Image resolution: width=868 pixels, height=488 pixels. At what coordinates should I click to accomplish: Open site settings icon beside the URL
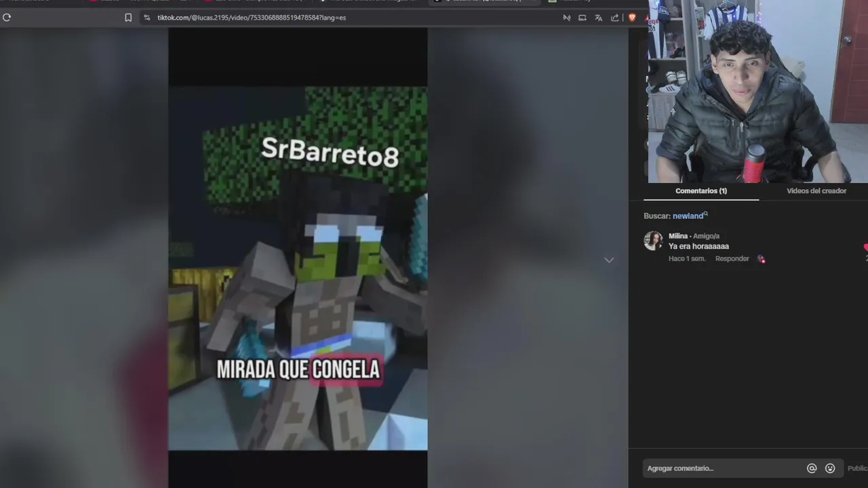click(147, 18)
